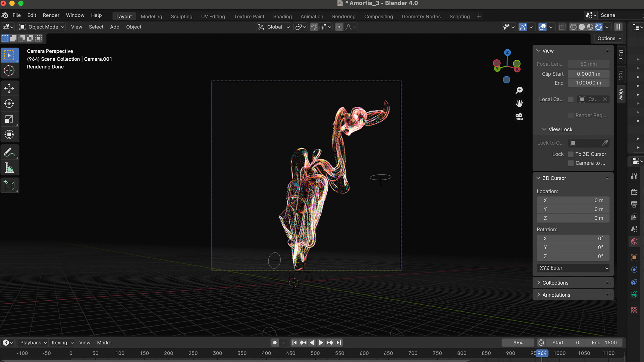644x362 pixels.
Task: Click the zoom magnifier viewport icon
Action: pos(519,90)
